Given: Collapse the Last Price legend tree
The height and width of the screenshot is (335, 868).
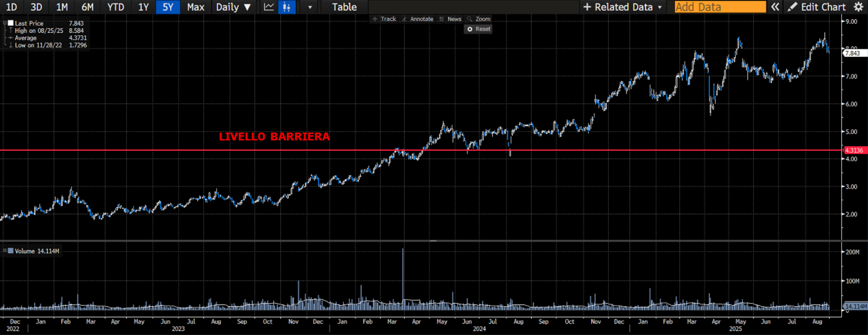Looking at the screenshot, I should tap(5, 23).
